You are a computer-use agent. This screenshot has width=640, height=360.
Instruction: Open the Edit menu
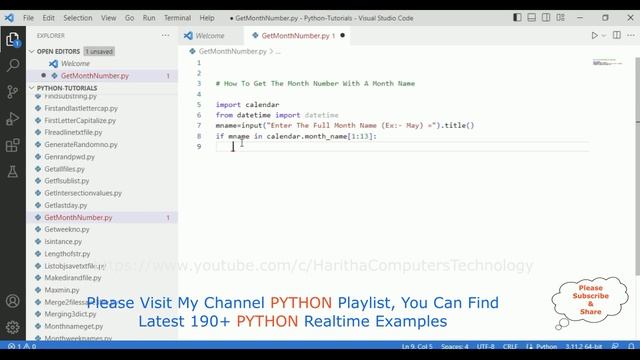pos(49,18)
